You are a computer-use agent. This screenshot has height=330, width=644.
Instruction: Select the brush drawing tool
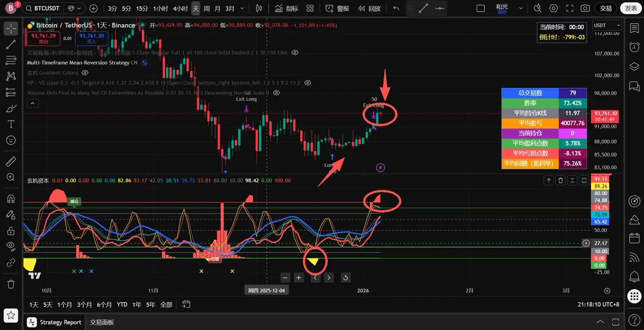(11, 109)
